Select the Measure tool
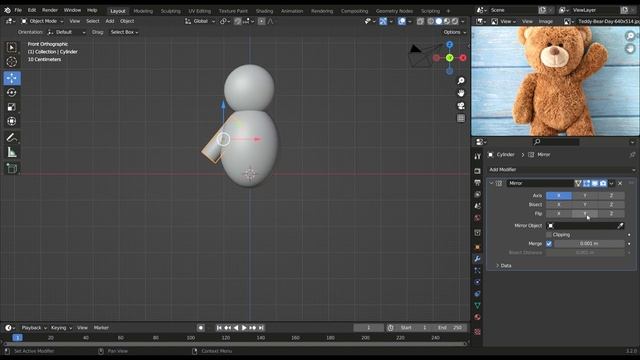The image size is (640, 360). click(11, 152)
